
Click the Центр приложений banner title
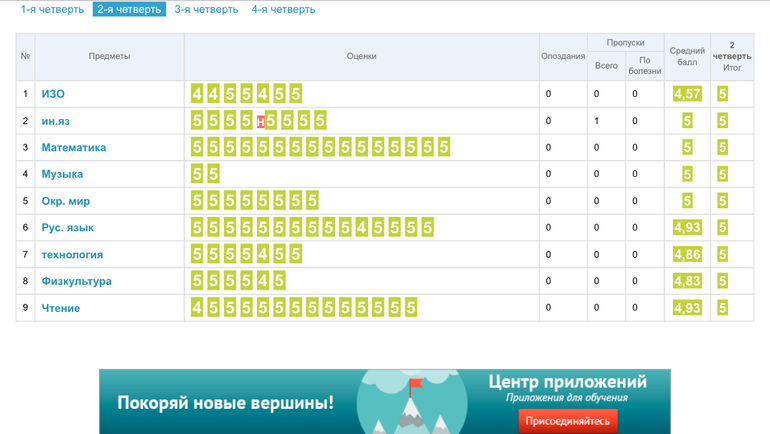567,382
